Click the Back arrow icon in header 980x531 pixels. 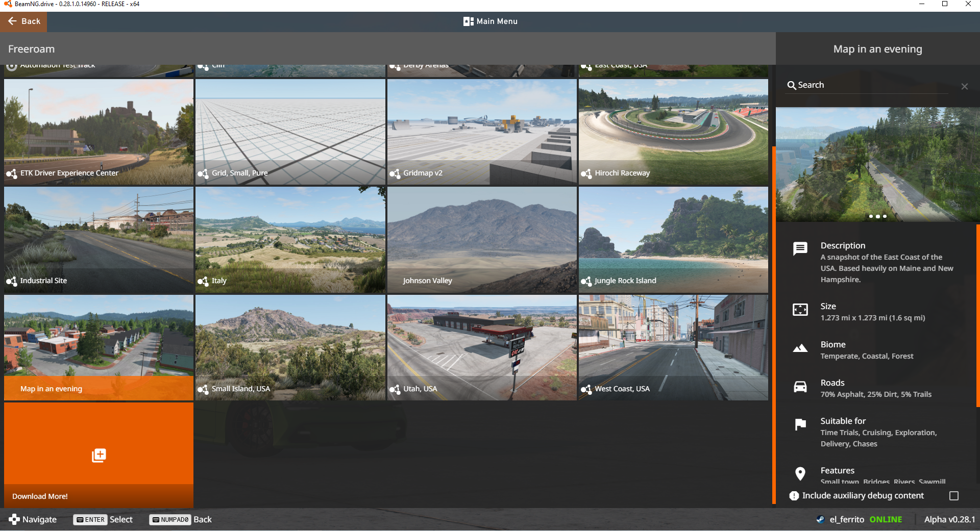point(12,21)
